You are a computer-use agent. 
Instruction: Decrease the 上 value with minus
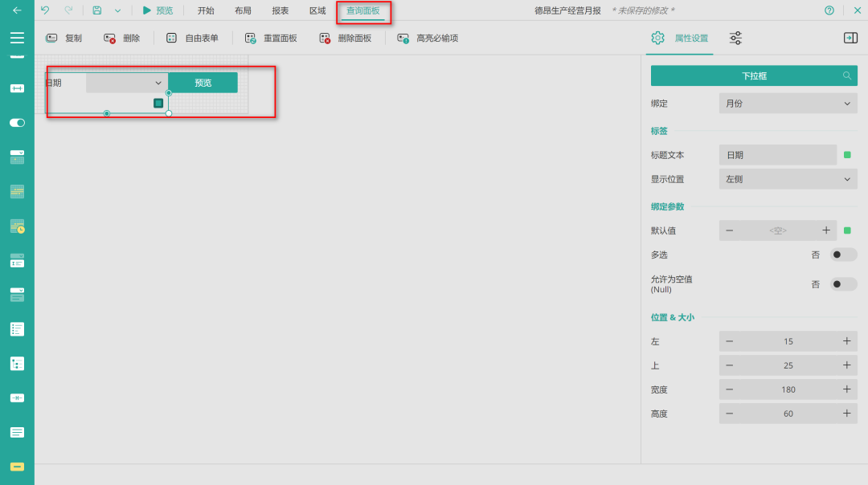(730, 365)
